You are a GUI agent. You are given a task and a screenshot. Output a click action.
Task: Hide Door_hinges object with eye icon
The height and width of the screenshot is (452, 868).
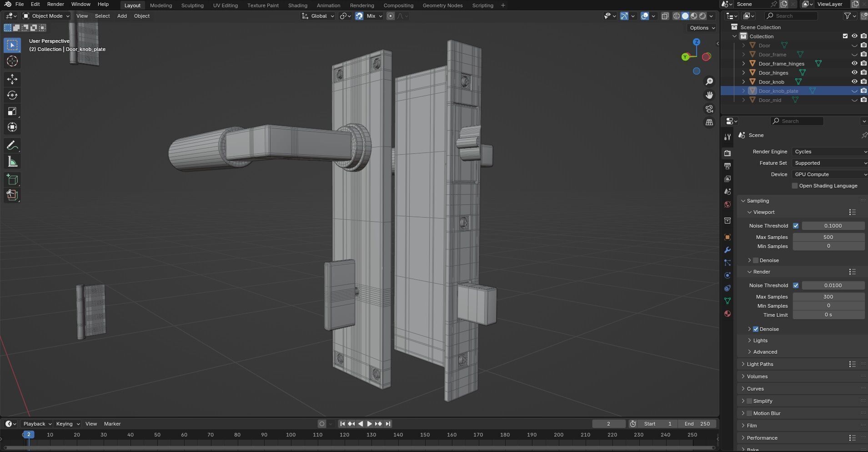point(854,73)
